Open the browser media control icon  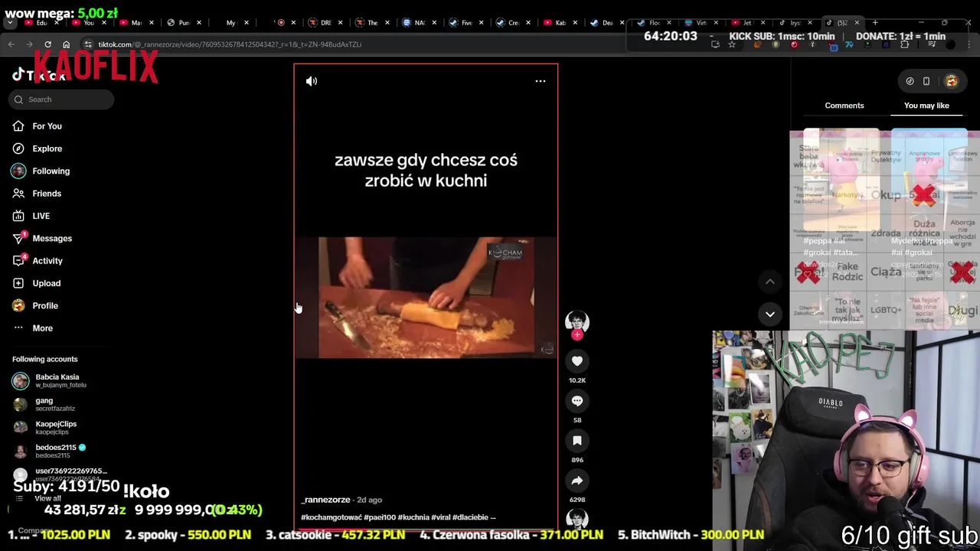coord(933,44)
